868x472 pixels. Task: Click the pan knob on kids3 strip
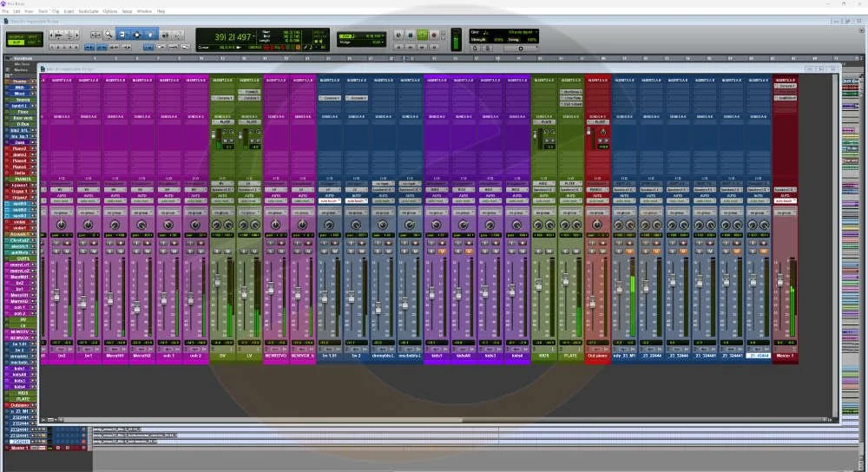pos(490,225)
